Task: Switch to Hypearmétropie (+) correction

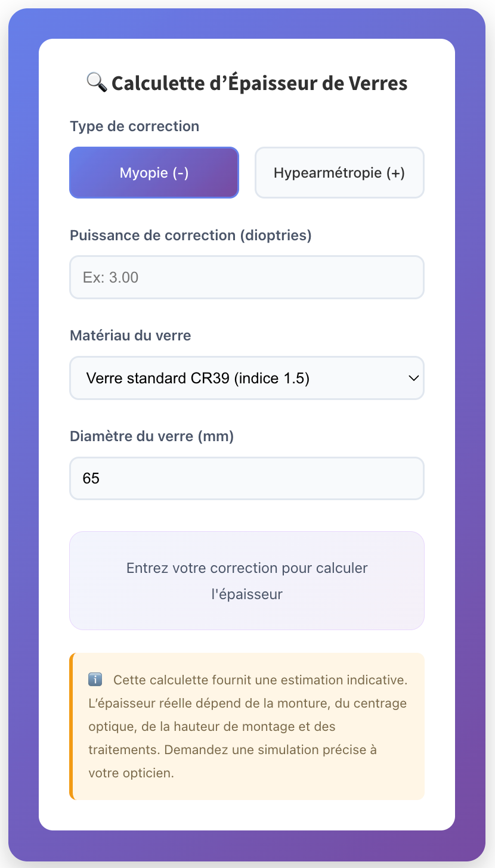Action: point(339,172)
